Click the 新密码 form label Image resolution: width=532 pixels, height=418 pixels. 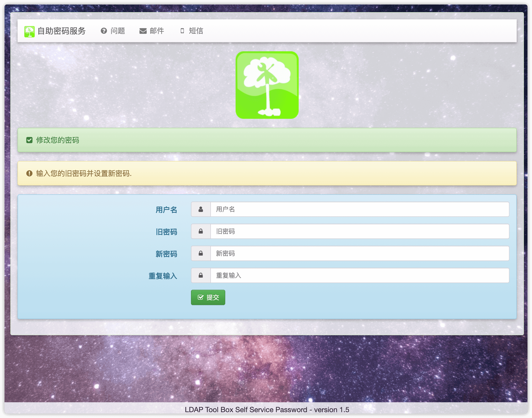tap(166, 254)
